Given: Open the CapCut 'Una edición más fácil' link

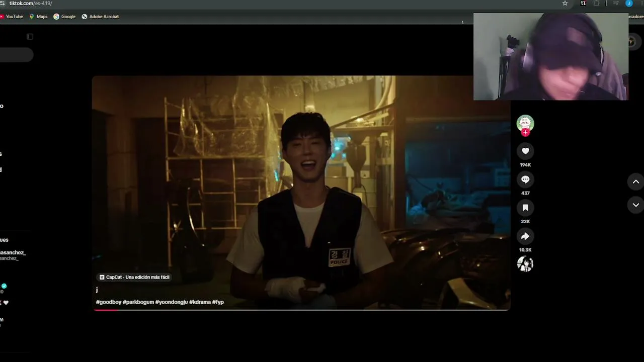Looking at the screenshot, I should pyautogui.click(x=134, y=277).
